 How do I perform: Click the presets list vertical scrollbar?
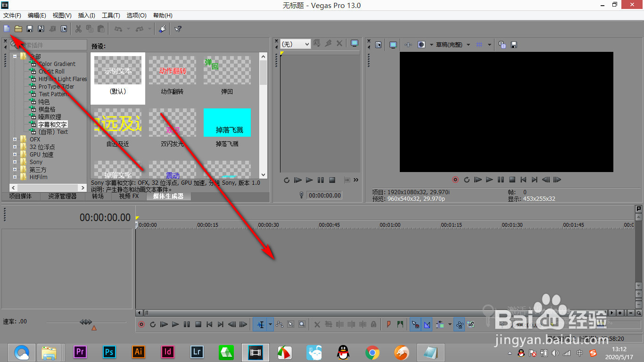[263, 115]
